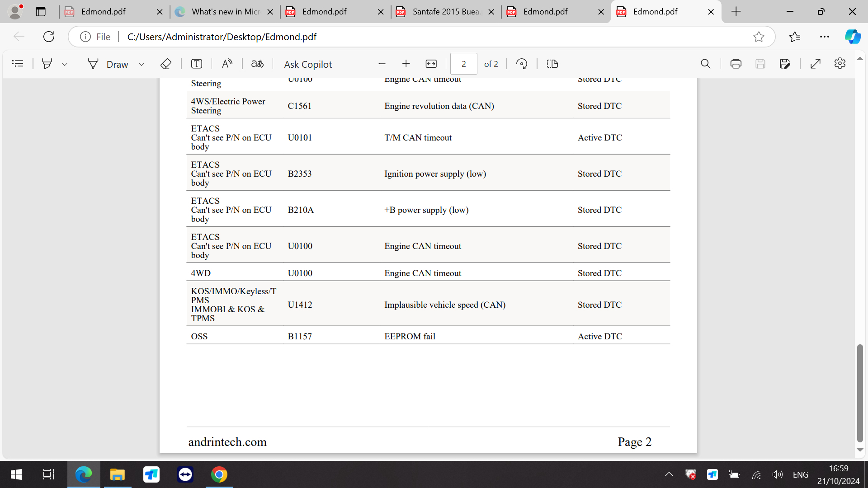
Task: Switch to What's new in Microsoft tab
Action: (225, 12)
